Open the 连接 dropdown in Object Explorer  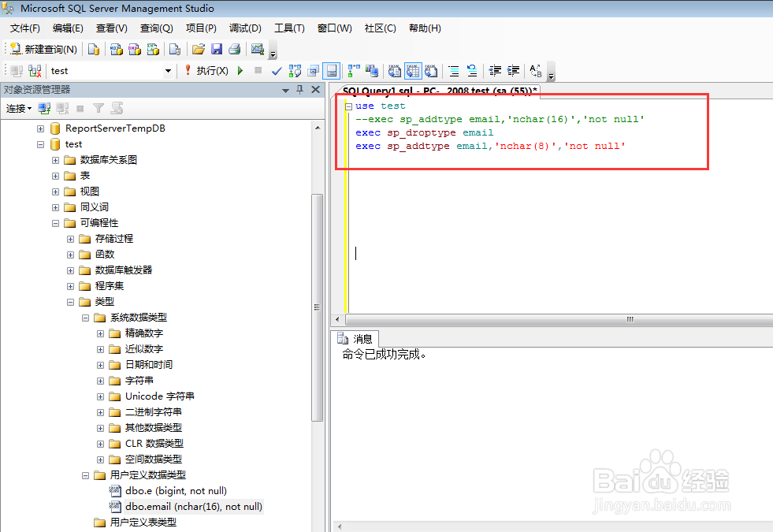(x=19, y=109)
